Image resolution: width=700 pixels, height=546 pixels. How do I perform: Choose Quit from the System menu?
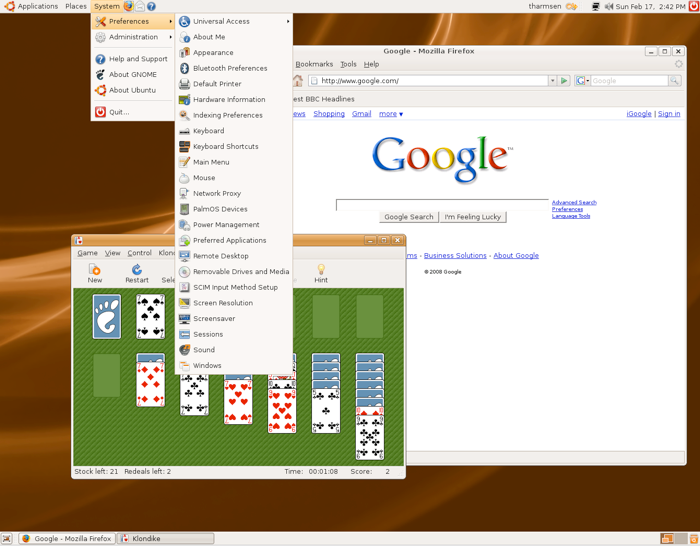pyautogui.click(x=133, y=112)
